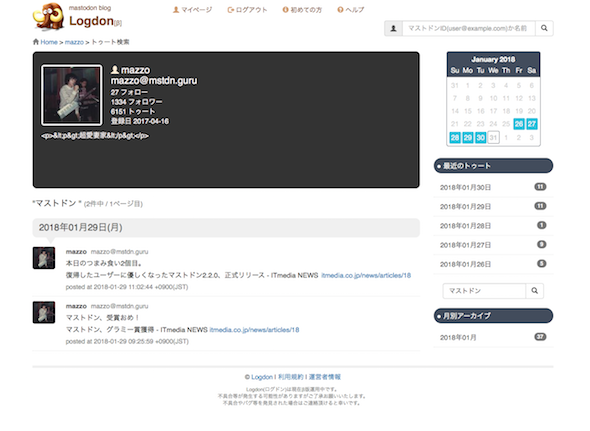Image resolution: width=590 pixels, height=431 pixels.
Task: Open 利用規約 in the footer
Action: coord(290,377)
